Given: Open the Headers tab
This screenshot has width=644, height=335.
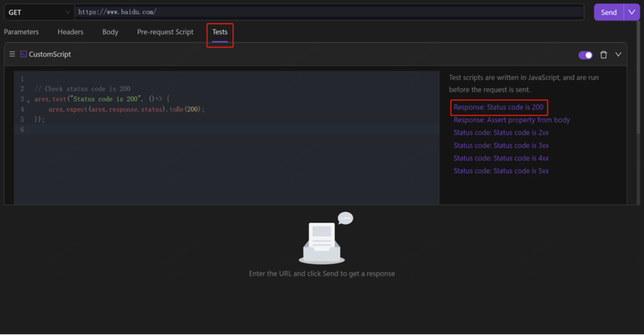Looking at the screenshot, I should click(70, 32).
